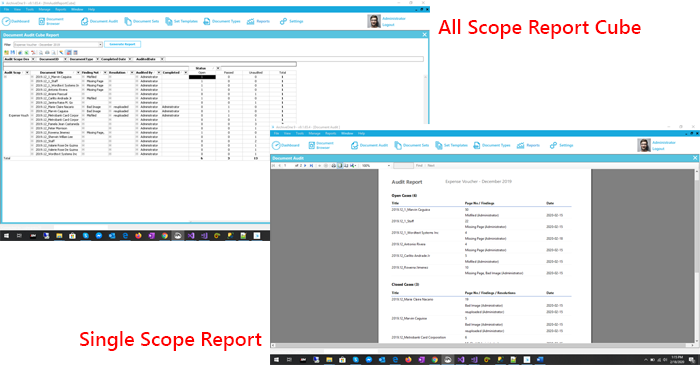Open Window menu in the Document Audit window
The height and width of the screenshot is (365, 700).
point(347,133)
